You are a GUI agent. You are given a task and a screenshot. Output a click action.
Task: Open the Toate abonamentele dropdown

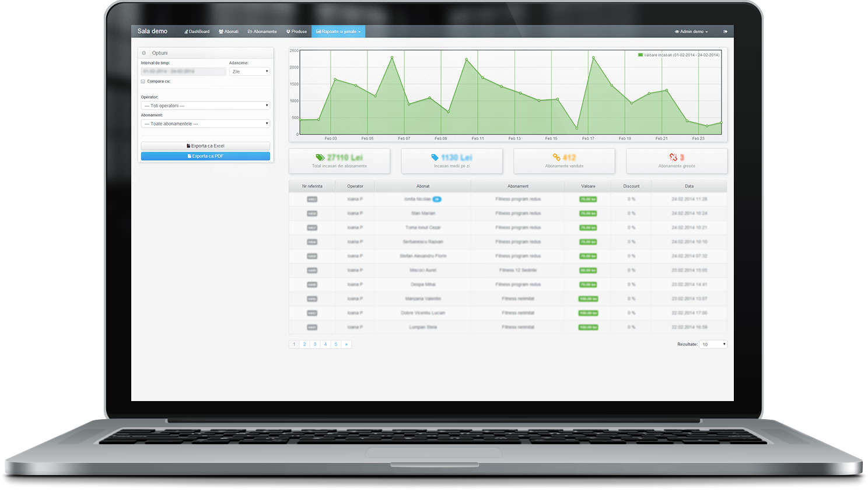coord(205,124)
